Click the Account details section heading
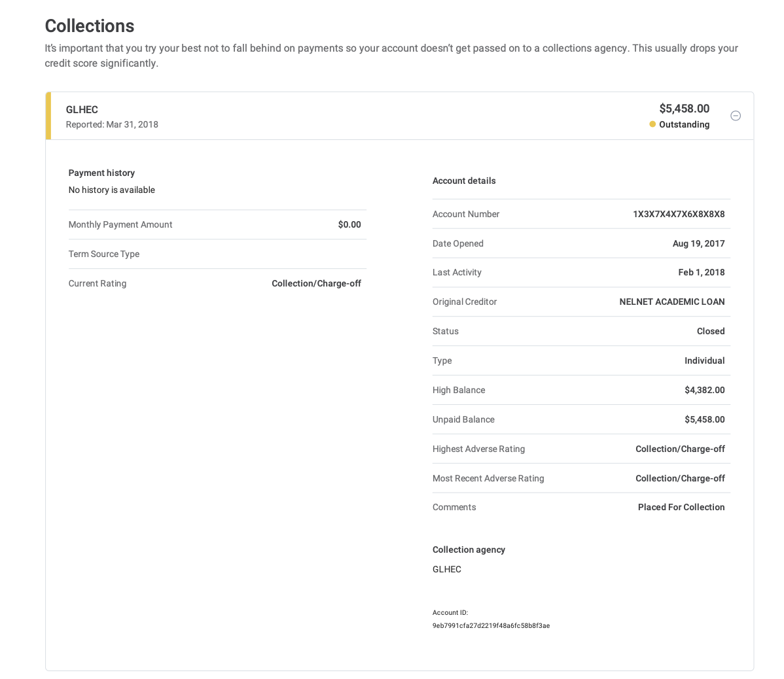This screenshot has width=784, height=679. pos(464,181)
